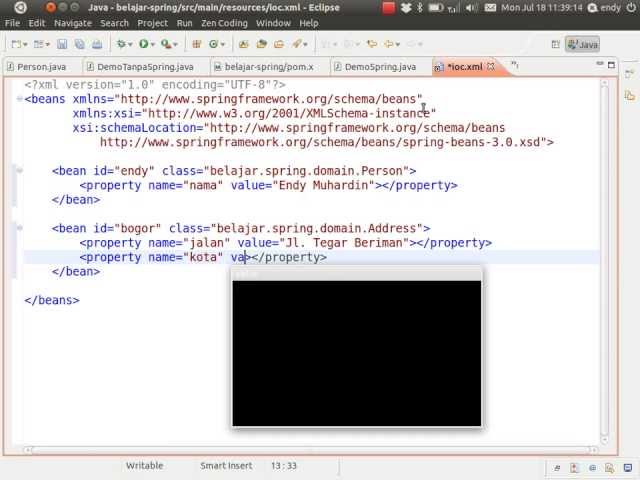The width and height of the screenshot is (640, 480).
Task: Click the red recording indicator icon
Action: click(x=388, y=8)
